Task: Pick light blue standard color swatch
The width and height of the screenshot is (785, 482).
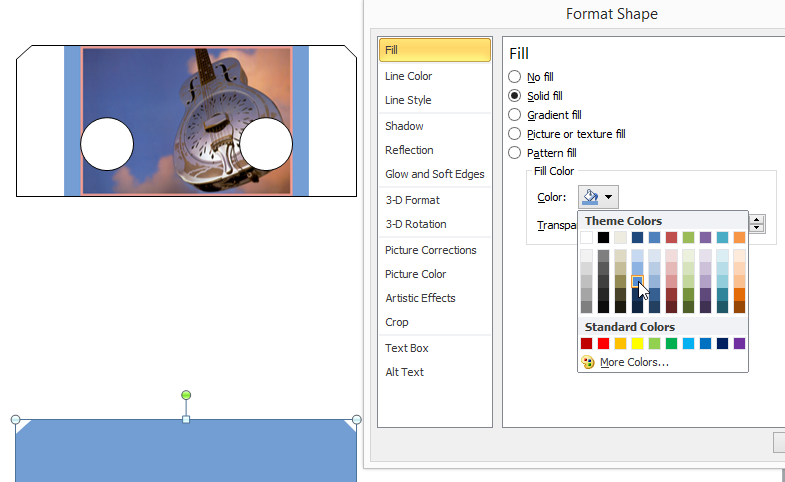Action: click(688, 343)
